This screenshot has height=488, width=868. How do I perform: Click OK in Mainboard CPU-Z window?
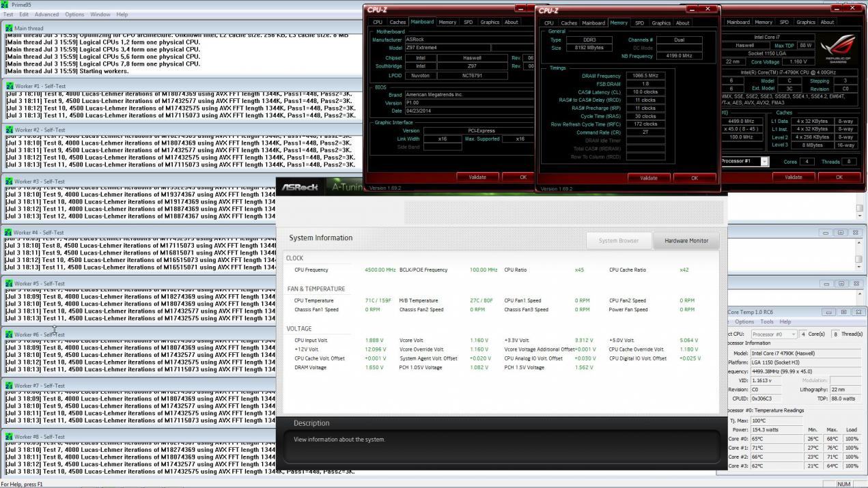pos(523,177)
